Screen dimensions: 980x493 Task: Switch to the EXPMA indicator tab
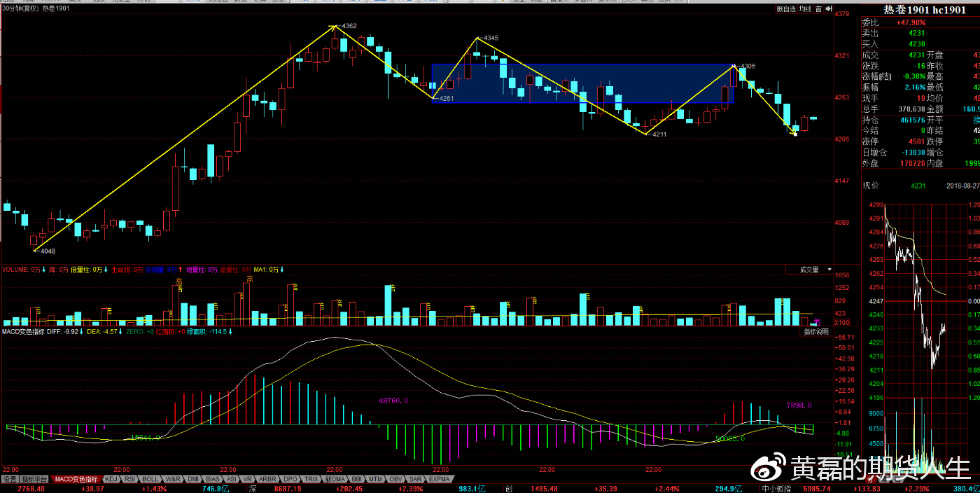pyautogui.click(x=440, y=480)
